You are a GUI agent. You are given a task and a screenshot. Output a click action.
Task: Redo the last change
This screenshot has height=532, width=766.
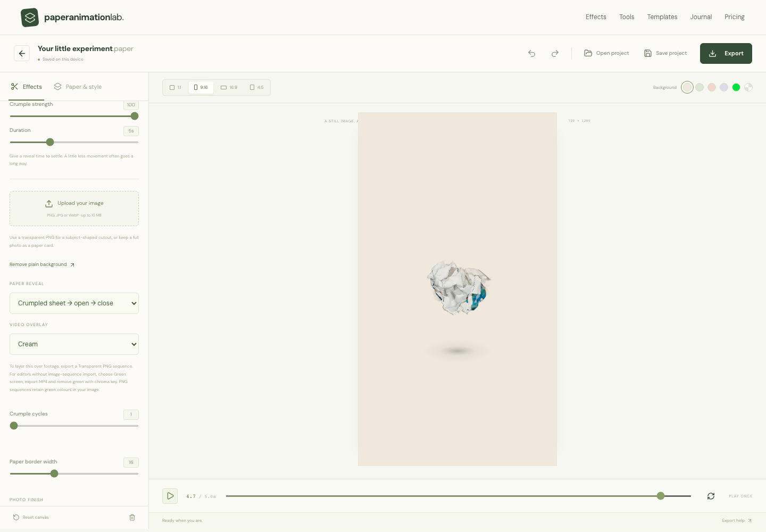point(555,53)
